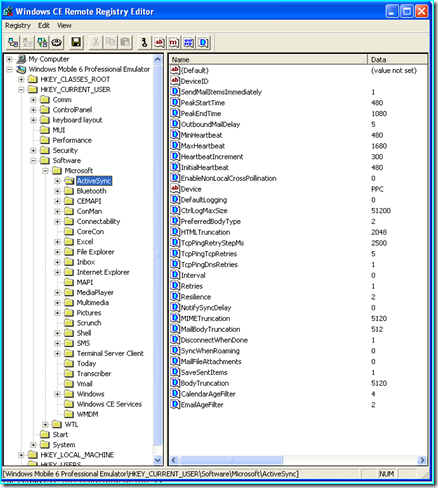Click the Connect to device toolbar icon
Screen dimensions: 438x488
tap(13, 43)
